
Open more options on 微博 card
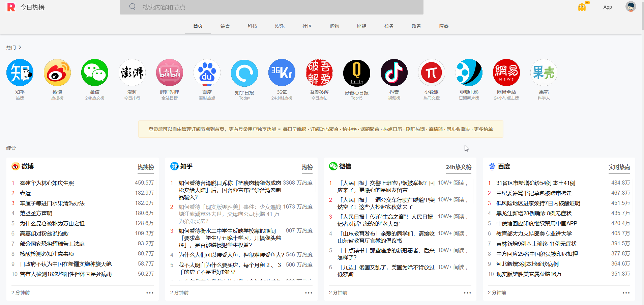point(150,293)
